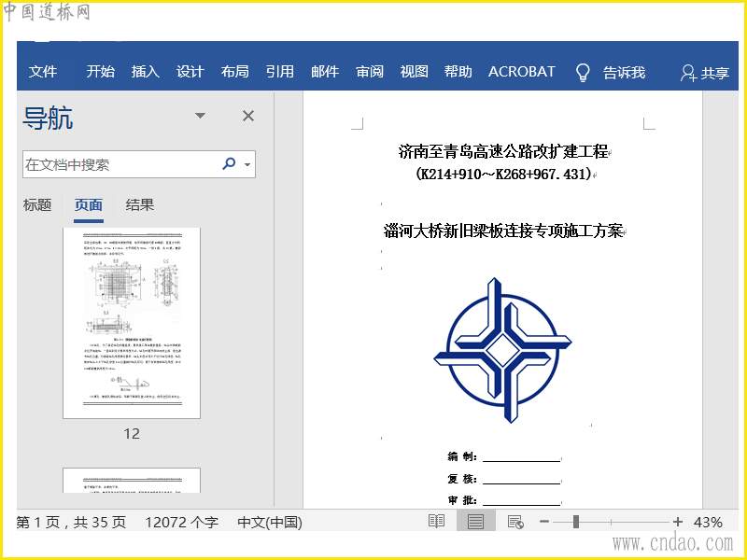
Task: Click the 共享 share button
Action: [705, 73]
